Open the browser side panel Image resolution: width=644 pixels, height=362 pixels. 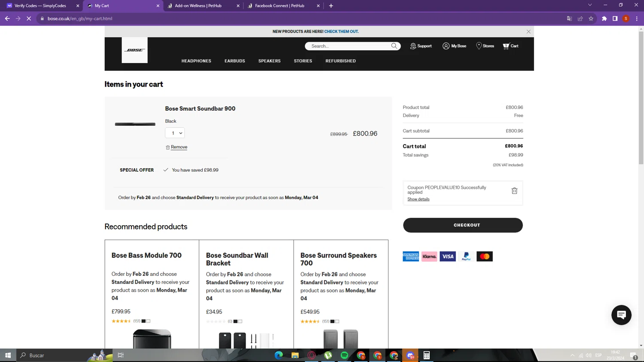point(615,18)
